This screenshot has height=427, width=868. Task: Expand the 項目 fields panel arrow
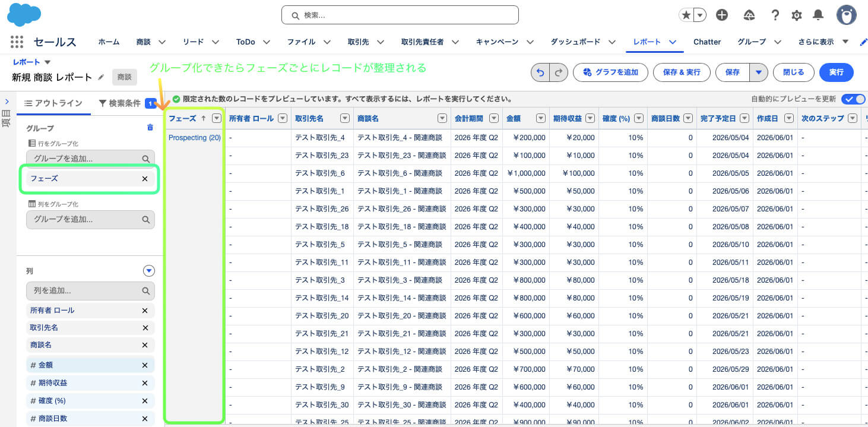[7, 102]
